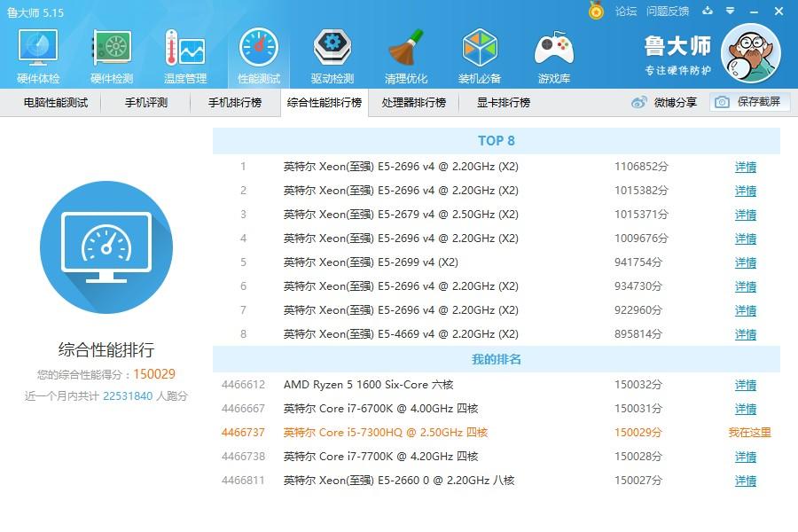Open the 装机必备 software box icon
This screenshot has height=532, width=798.
[x=479, y=53]
